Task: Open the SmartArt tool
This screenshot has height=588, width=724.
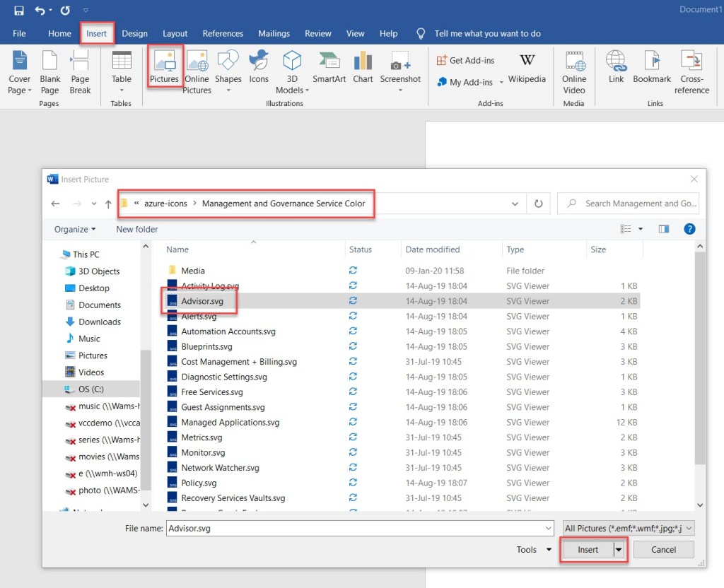Action: coord(329,66)
